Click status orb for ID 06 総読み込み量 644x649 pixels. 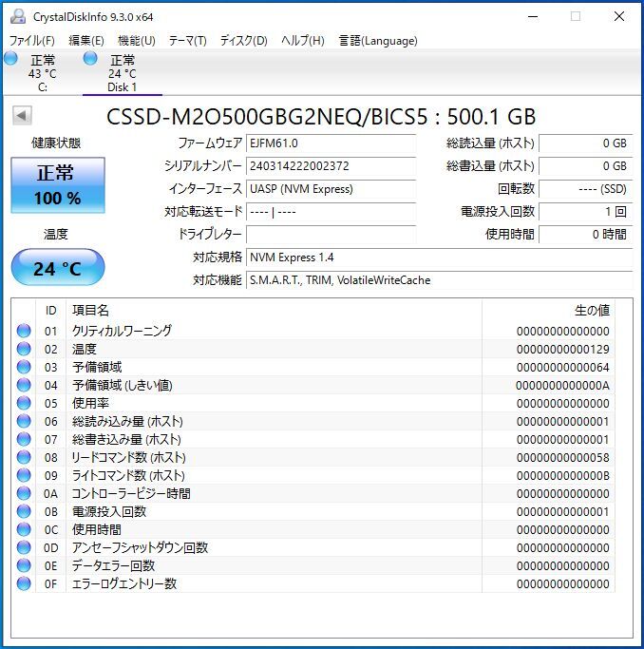tap(24, 421)
